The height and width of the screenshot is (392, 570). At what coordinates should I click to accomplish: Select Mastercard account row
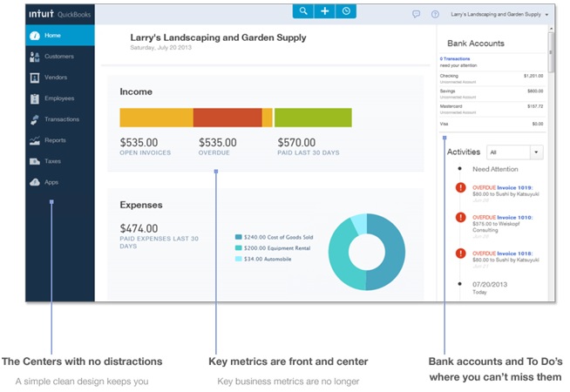[x=492, y=109]
